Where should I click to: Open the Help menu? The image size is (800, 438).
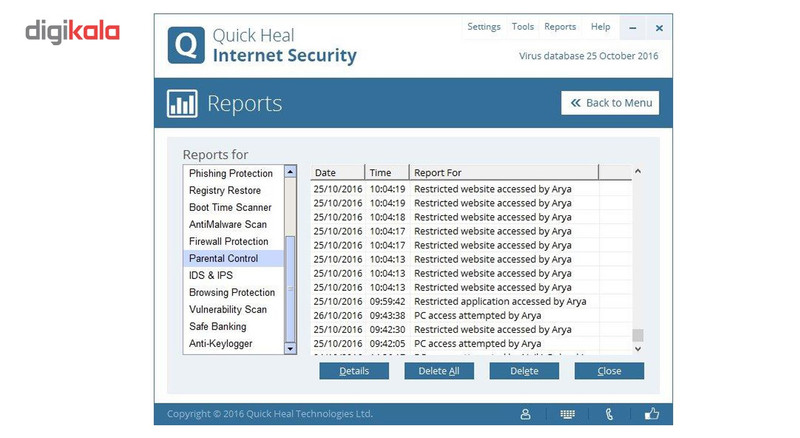pos(601,27)
